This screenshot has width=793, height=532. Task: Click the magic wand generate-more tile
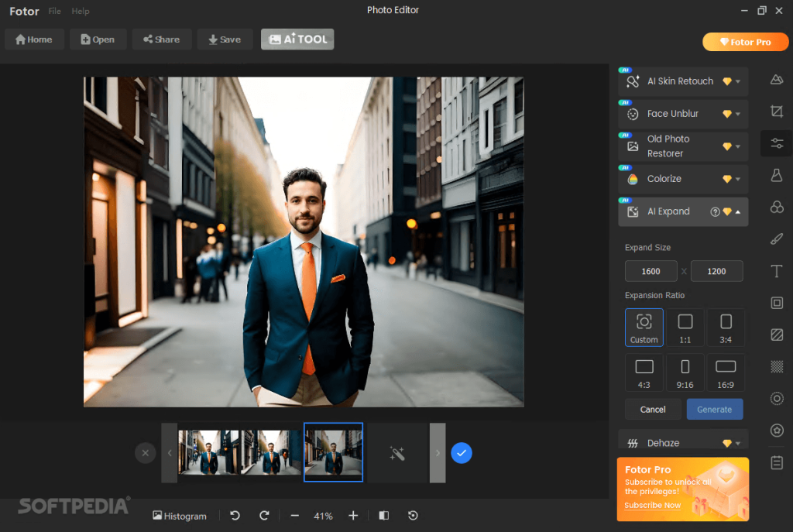pos(397,453)
